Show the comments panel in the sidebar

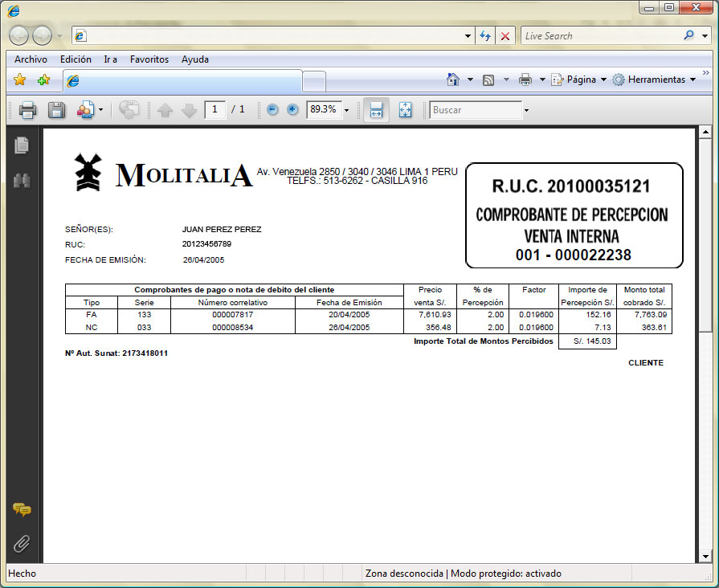tap(22, 509)
